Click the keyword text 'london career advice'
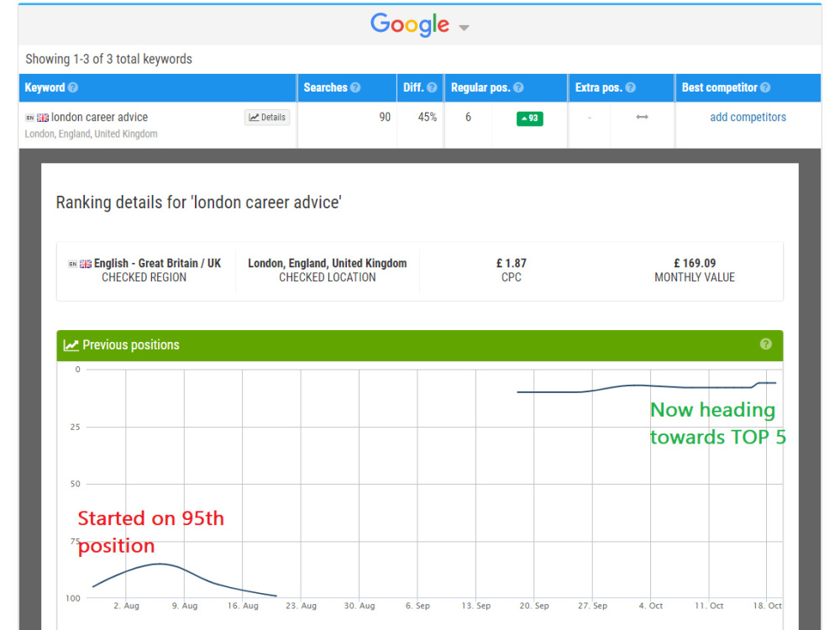 [100, 118]
